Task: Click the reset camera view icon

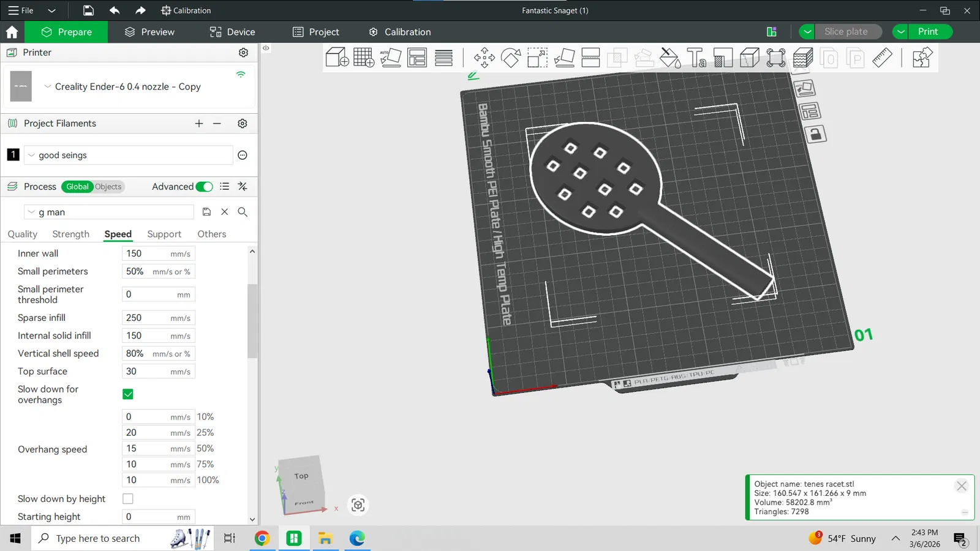Action: tap(358, 505)
